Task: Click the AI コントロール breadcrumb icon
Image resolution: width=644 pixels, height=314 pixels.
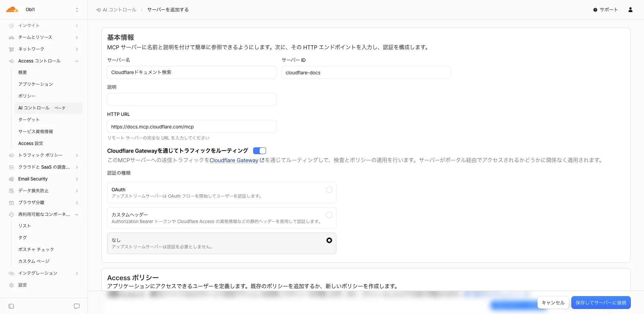Action: [98, 10]
